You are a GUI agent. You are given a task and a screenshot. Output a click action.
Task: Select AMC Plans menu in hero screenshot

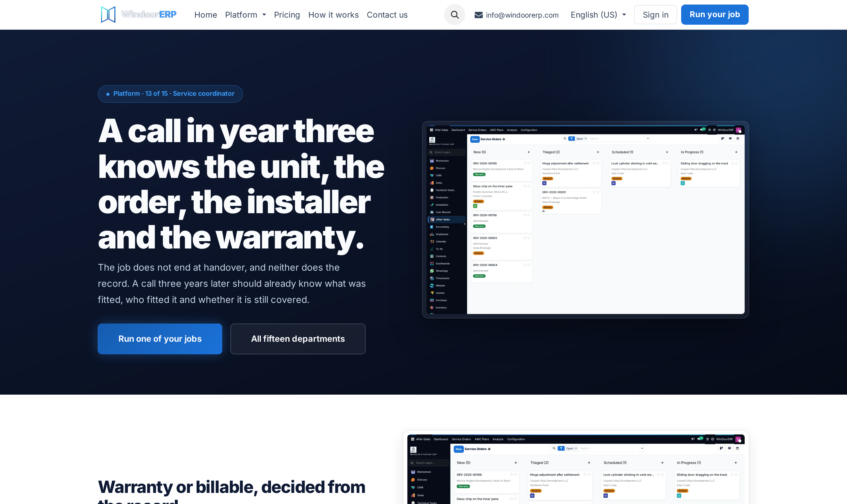[496, 130]
